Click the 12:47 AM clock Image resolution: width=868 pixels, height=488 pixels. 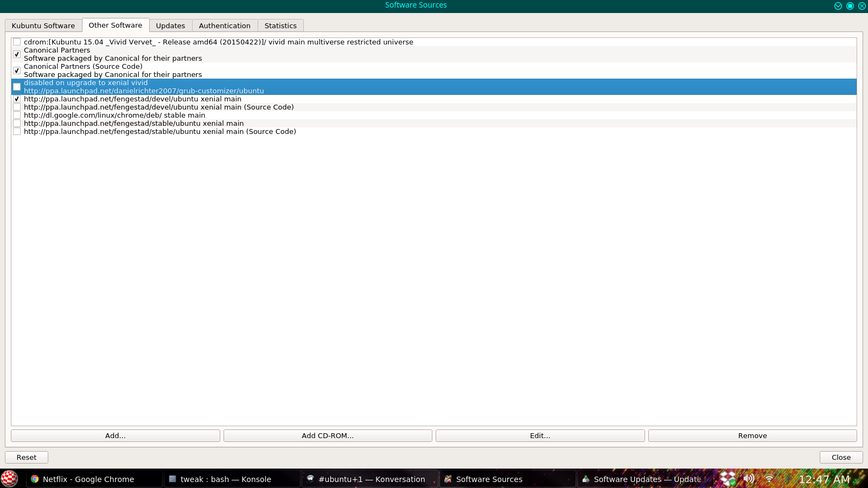coord(824,479)
